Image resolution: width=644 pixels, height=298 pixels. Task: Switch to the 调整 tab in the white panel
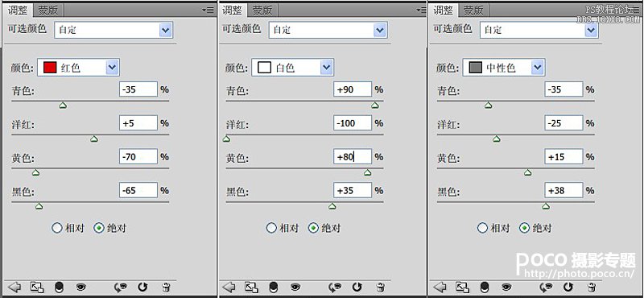(232, 10)
